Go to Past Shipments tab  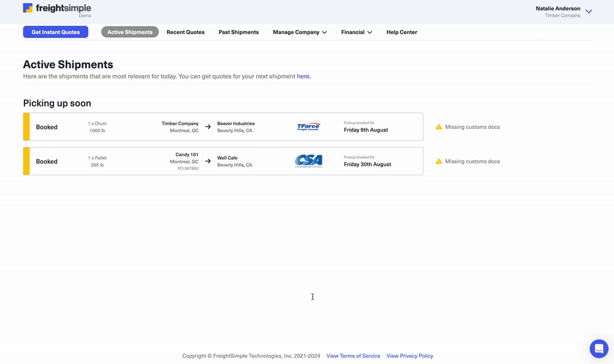238,32
